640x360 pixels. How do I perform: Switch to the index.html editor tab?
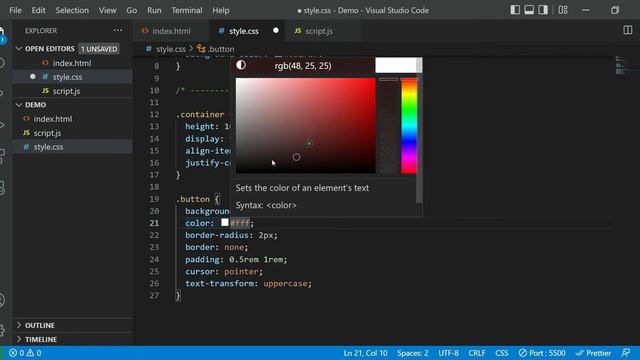click(x=171, y=31)
